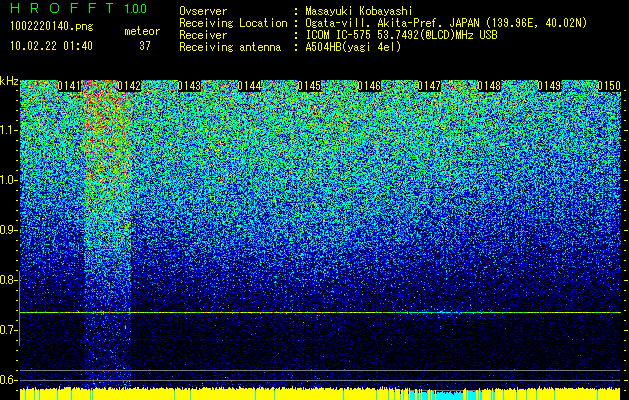Click the 1.0 frequency axis label
Viewport: 629px width, 400px height.
point(8,180)
